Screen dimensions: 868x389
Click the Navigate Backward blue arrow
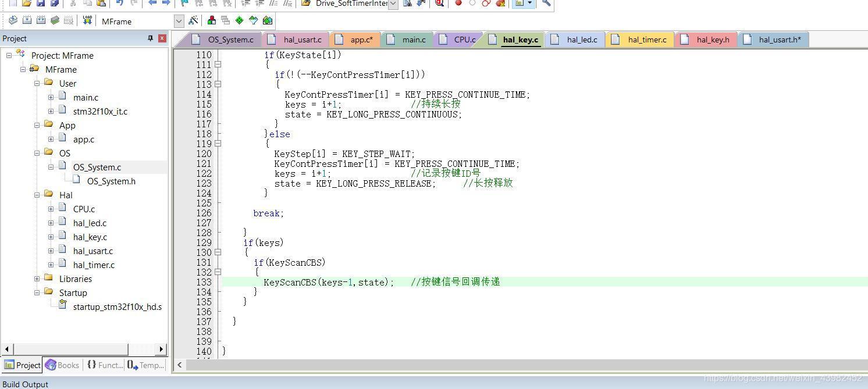pyautogui.click(x=152, y=3)
